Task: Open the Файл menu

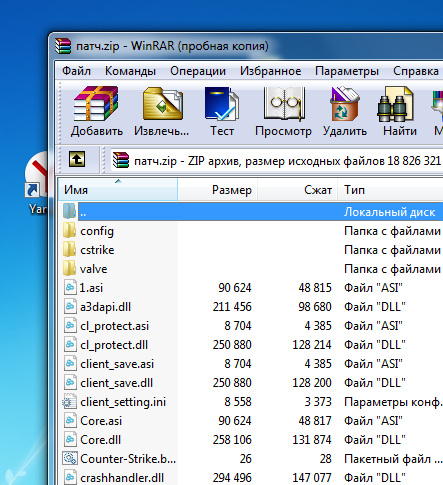Action: (x=76, y=71)
